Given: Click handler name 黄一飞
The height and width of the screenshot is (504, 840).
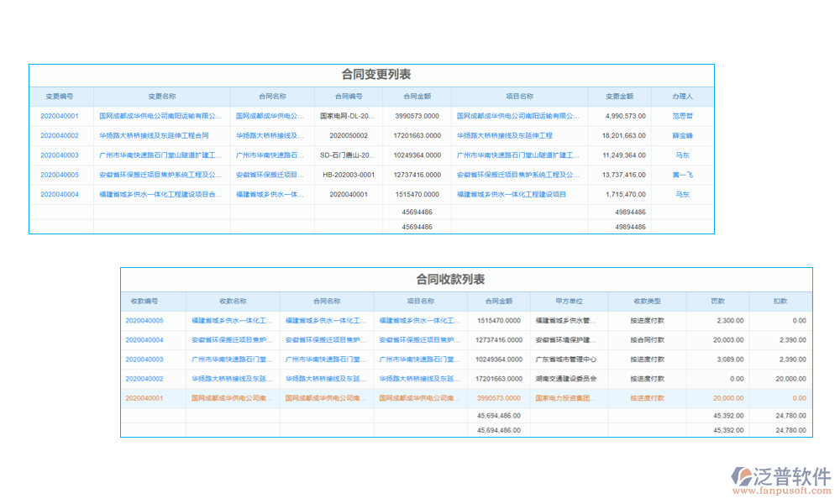Looking at the screenshot, I should tap(682, 174).
